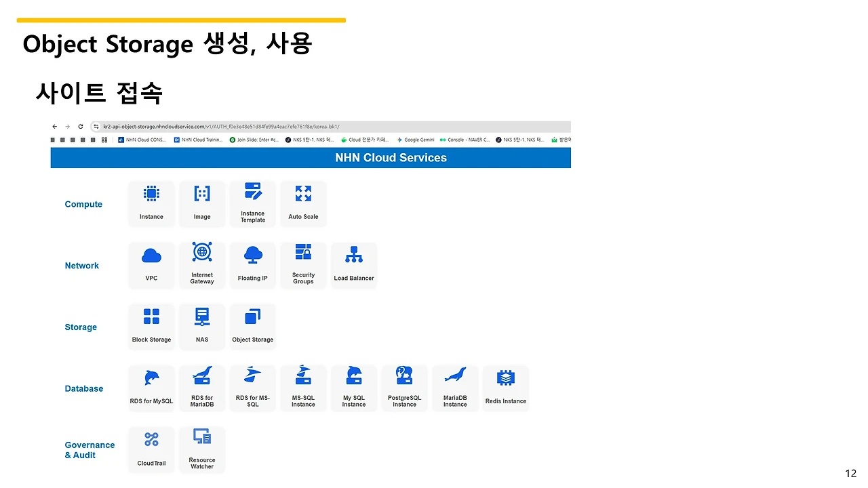
Task: Go back in the browser
Action: (55, 127)
